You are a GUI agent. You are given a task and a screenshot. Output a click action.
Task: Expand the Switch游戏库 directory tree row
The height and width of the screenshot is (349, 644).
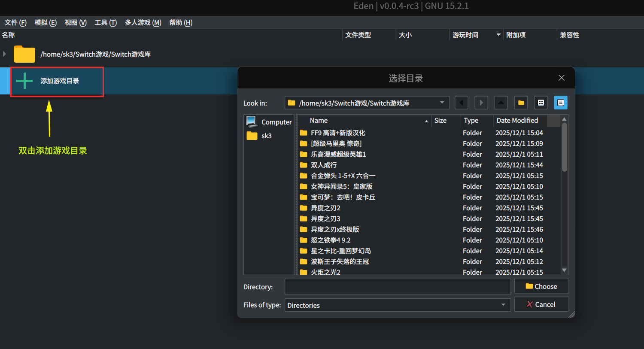click(4, 54)
